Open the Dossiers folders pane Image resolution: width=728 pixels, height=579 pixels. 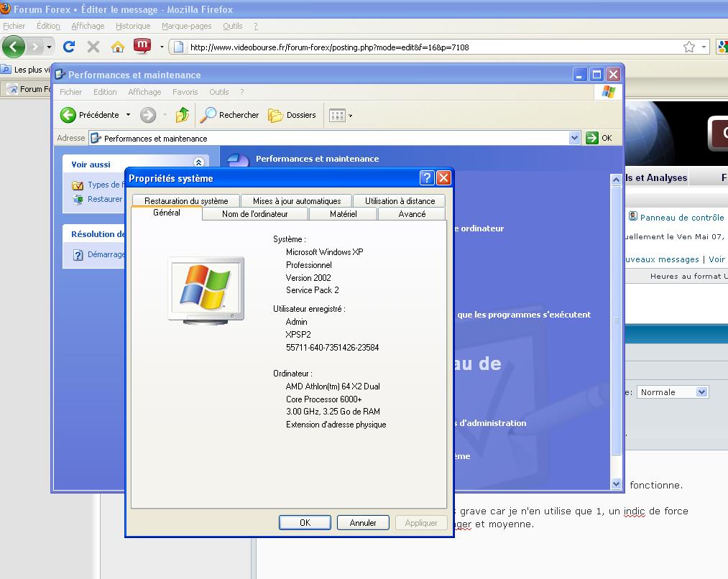click(292, 115)
